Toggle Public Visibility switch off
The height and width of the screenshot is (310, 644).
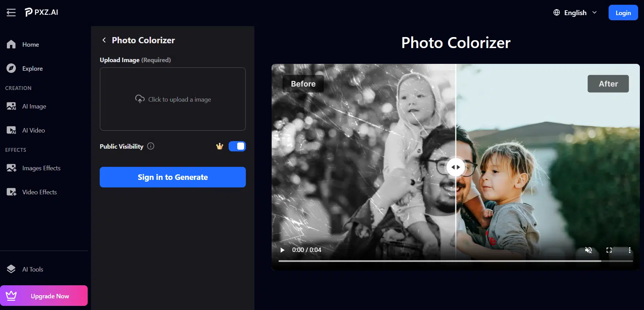(x=237, y=146)
